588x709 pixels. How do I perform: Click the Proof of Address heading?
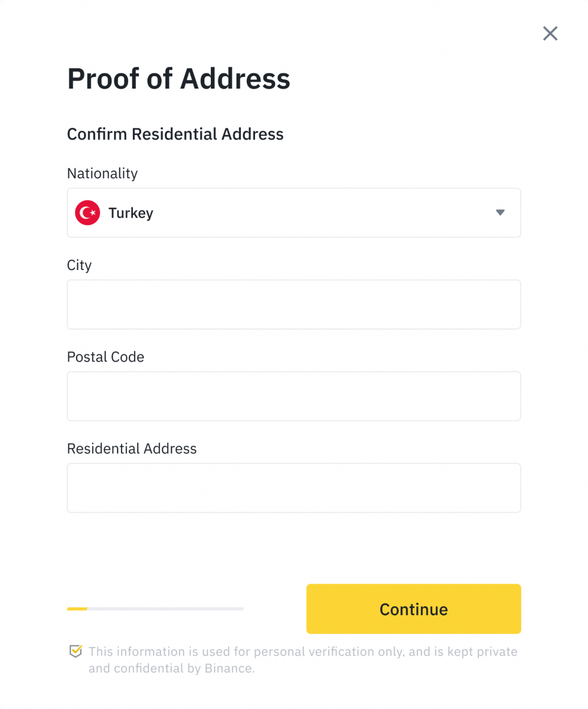(x=179, y=79)
